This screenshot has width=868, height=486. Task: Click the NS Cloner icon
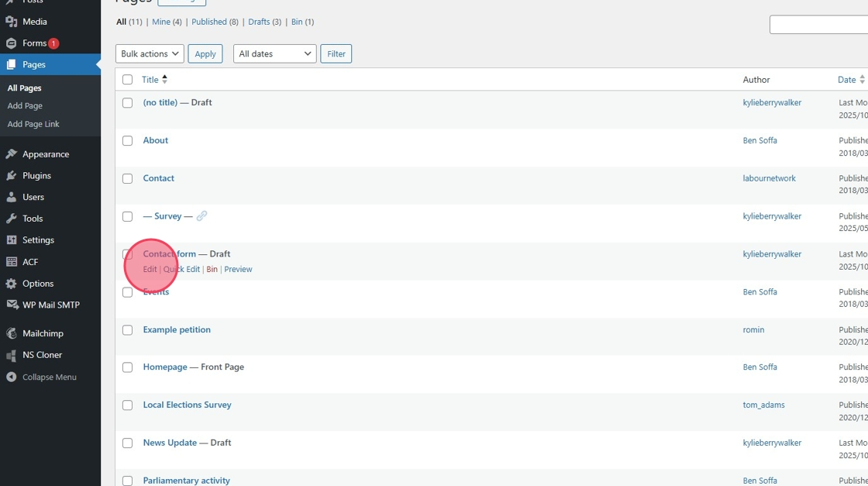pyautogui.click(x=11, y=355)
